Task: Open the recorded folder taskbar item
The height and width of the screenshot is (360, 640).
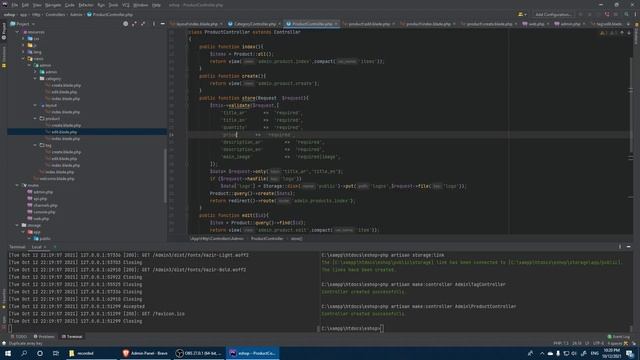Action: click(x=91, y=353)
